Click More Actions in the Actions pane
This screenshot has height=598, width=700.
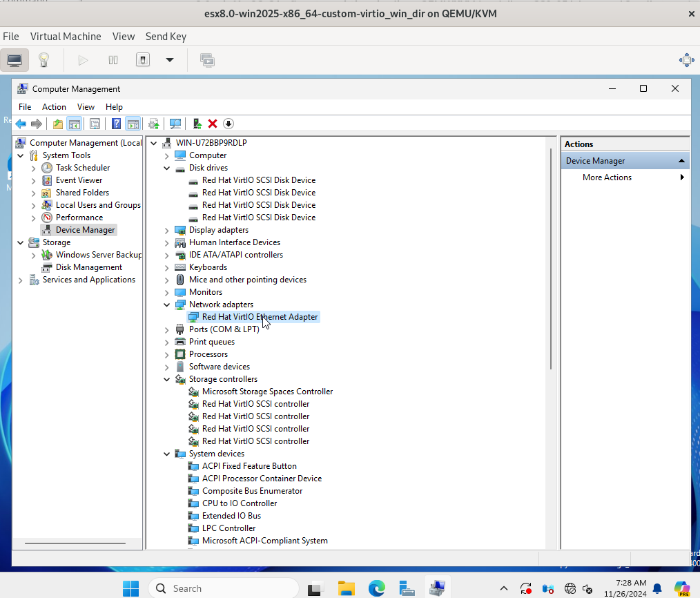tap(607, 177)
